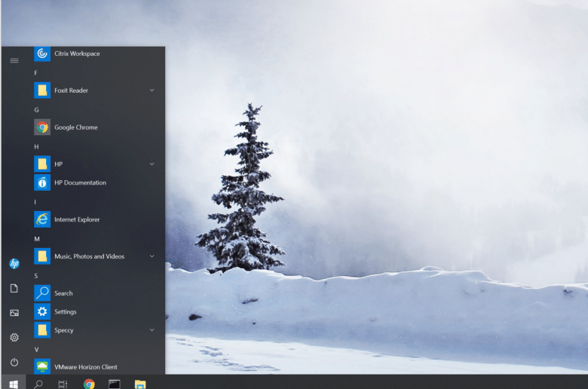Click the HP folder icon
The height and width of the screenshot is (389, 588).
(x=42, y=164)
